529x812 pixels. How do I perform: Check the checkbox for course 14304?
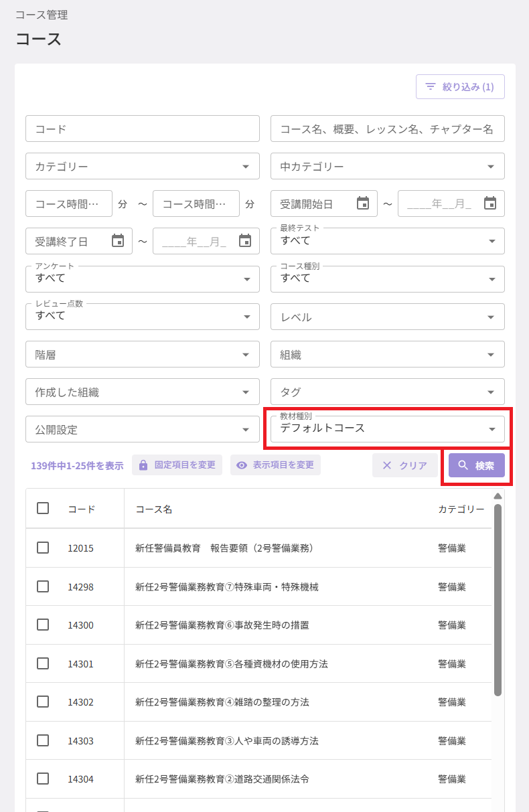(43, 779)
